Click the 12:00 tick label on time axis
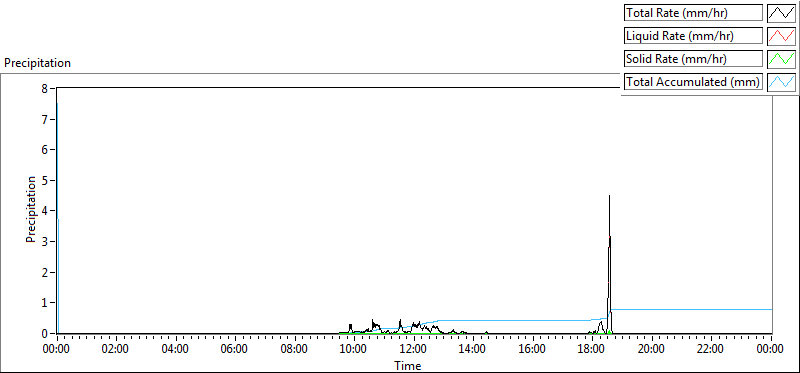The width and height of the screenshot is (800, 373). pyautogui.click(x=414, y=350)
